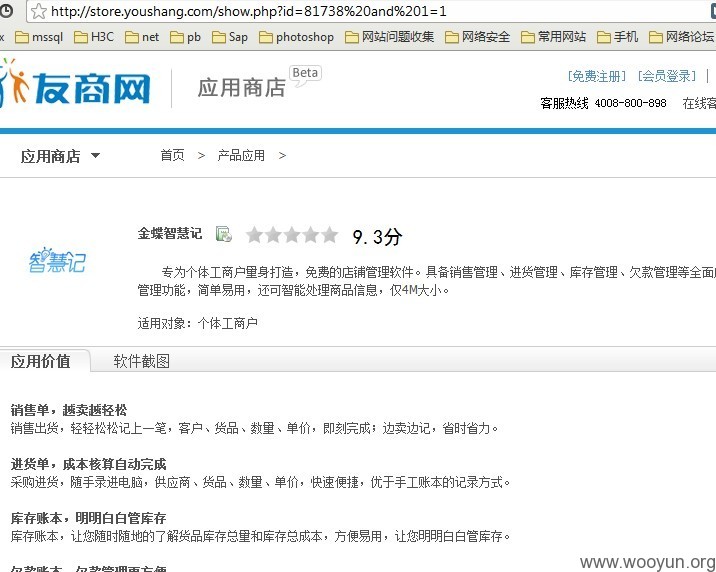716x572 pixels.
Task: Click the 会员登录 link
Action: 667,76
